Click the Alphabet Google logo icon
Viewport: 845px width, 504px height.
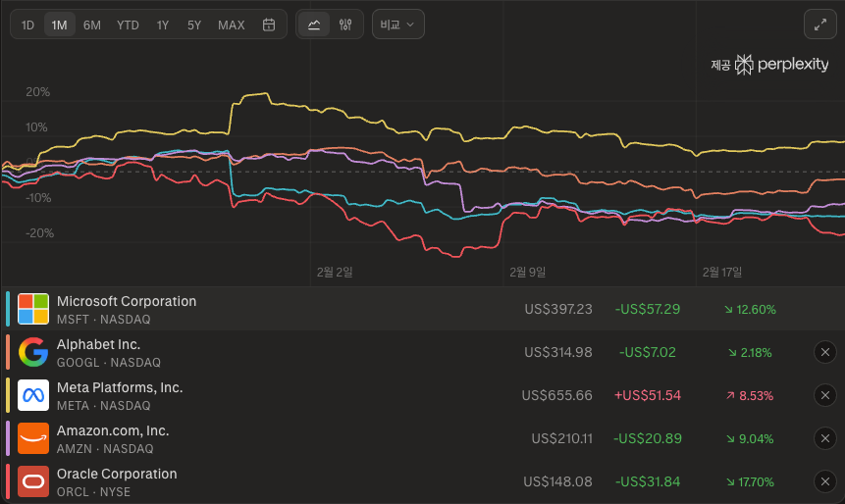(33, 352)
